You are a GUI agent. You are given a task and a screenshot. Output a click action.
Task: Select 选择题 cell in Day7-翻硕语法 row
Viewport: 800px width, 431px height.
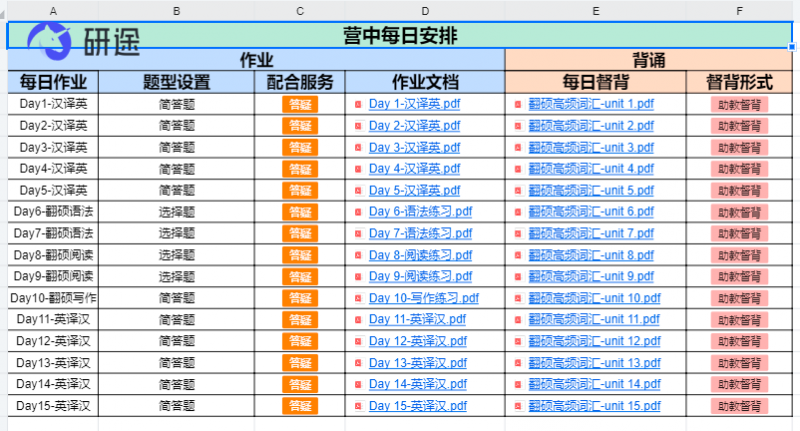coord(177,234)
